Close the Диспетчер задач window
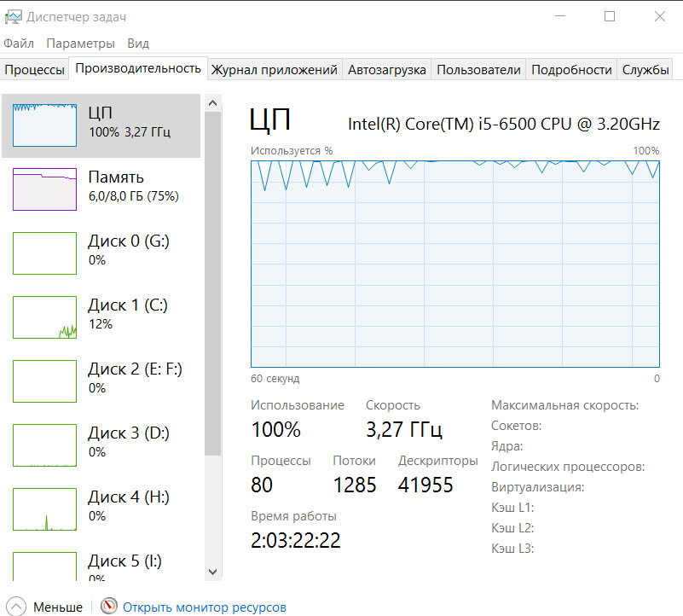The height and width of the screenshot is (616, 683). click(x=660, y=16)
